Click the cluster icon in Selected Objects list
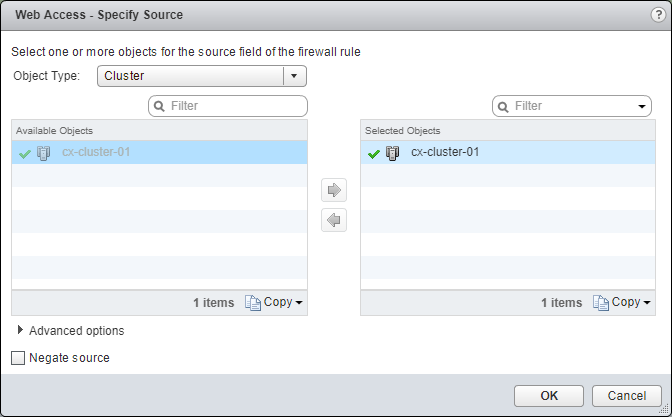This screenshot has height=417, width=672. coord(392,153)
